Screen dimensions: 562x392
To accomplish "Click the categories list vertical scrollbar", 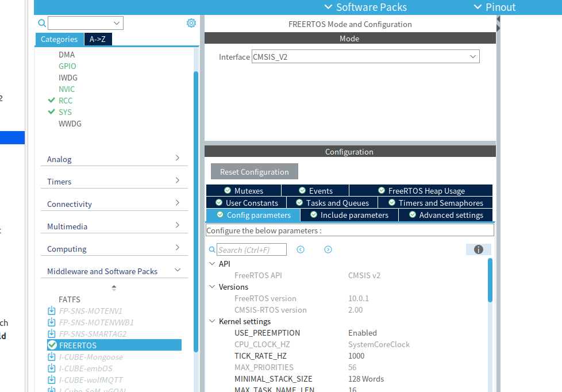I will coord(196,212).
